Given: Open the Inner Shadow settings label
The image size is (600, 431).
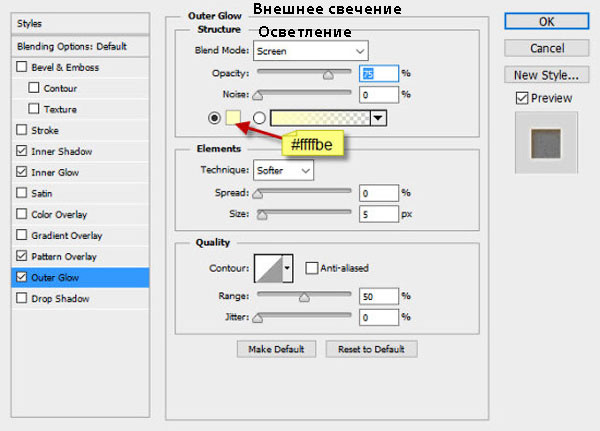Looking at the screenshot, I should pos(62,151).
